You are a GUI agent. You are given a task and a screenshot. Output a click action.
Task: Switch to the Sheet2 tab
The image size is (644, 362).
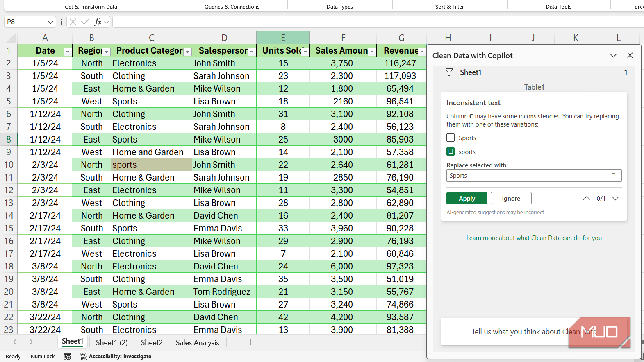(152, 342)
